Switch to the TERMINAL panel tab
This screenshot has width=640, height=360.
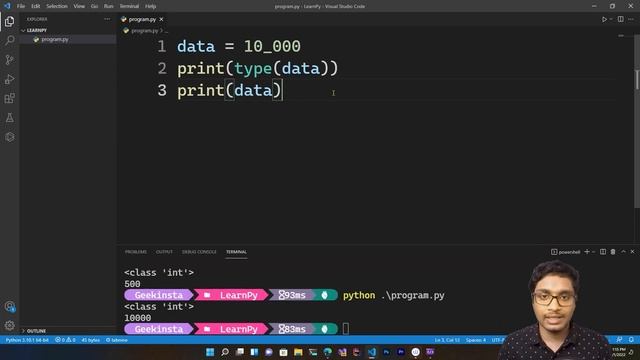click(236, 252)
